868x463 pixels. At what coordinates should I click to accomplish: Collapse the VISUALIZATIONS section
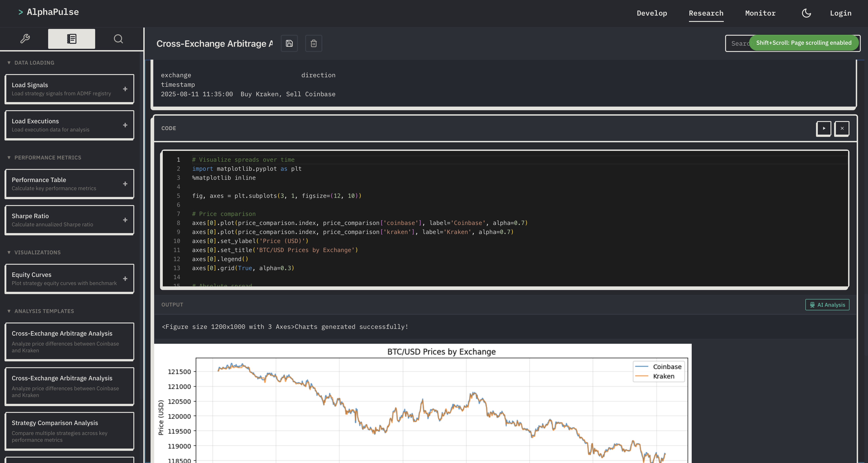34,253
